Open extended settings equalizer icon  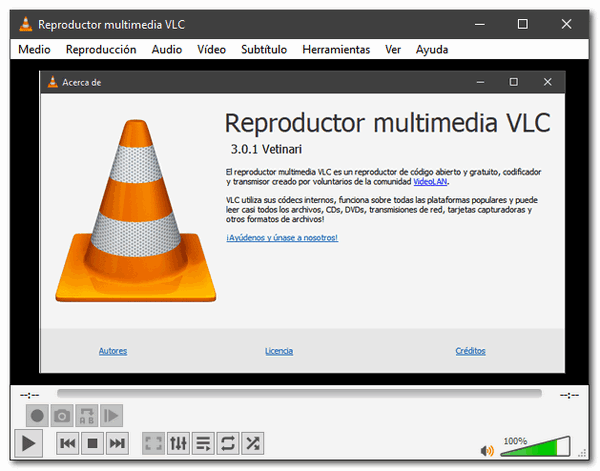(178, 443)
